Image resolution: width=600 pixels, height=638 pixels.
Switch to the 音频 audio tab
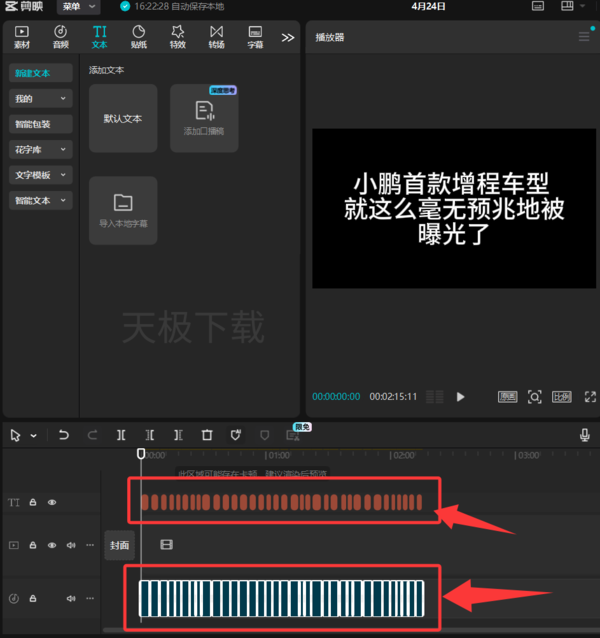pyautogui.click(x=61, y=37)
